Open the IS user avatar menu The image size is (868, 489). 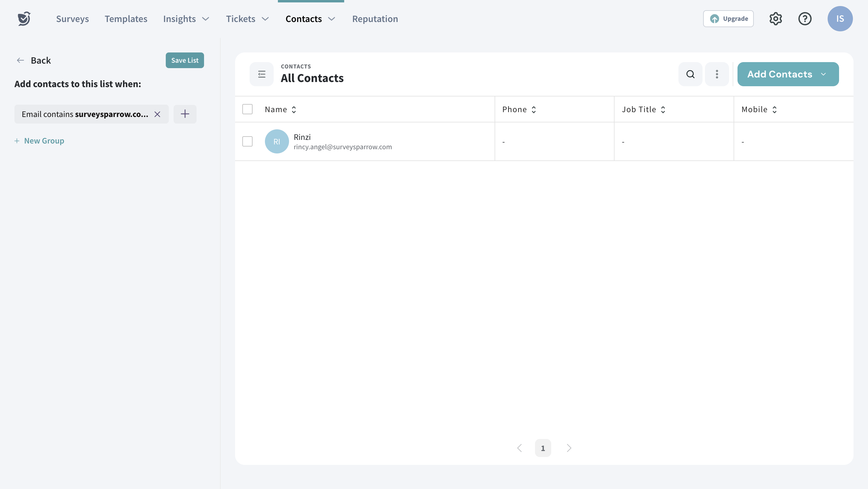click(840, 18)
